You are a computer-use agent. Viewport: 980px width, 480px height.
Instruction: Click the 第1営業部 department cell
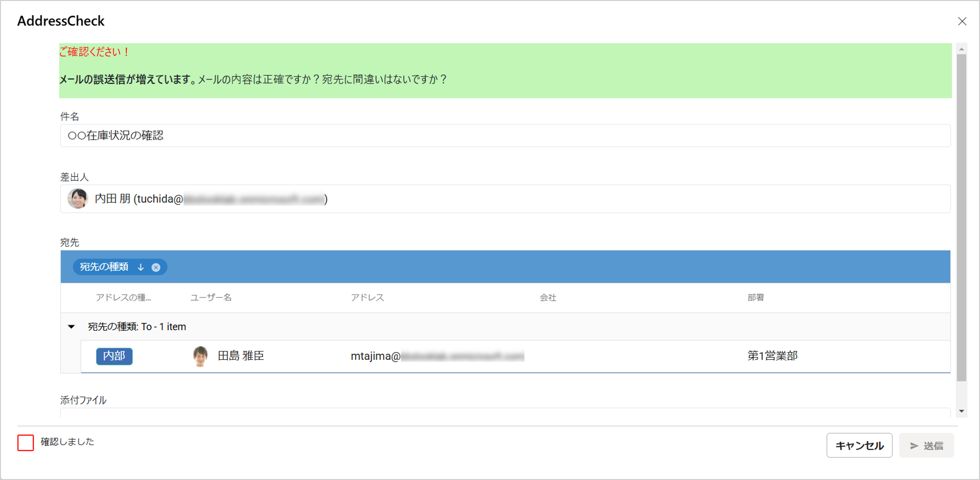[x=772, y=356]
